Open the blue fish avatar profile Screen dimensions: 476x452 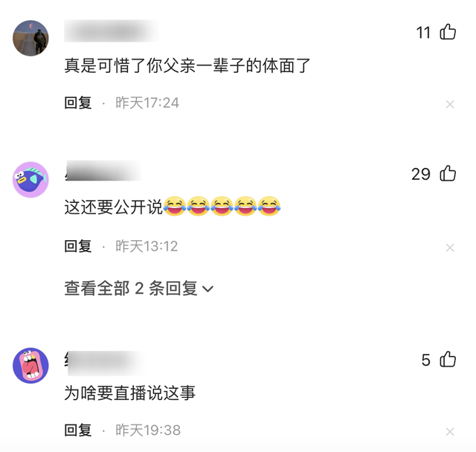[x=30, y=180]
